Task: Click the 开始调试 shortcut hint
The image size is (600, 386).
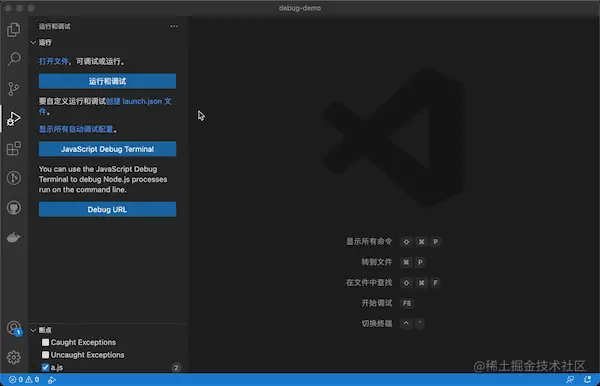Action: click(377, 303)
